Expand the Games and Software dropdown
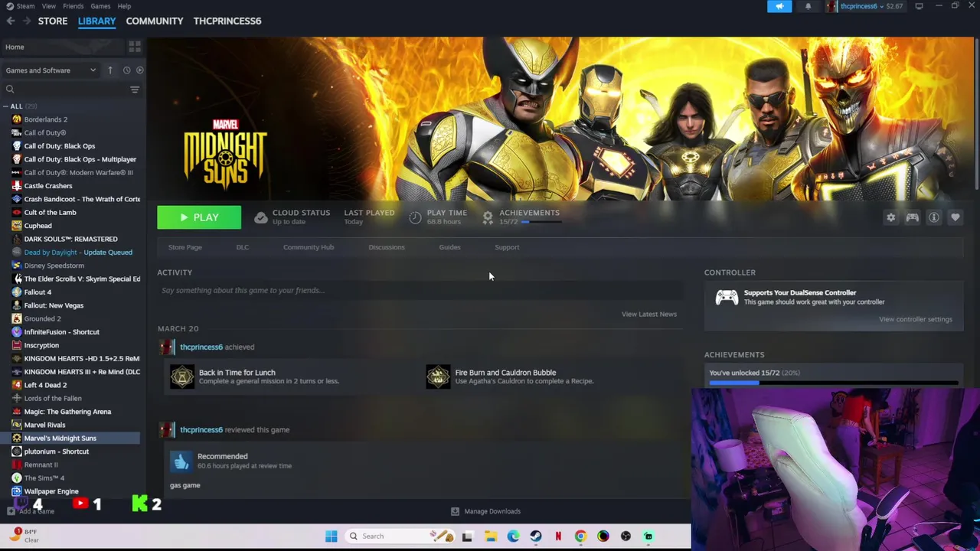The width and height of the screenshot is (980, 551). pos(51,70)
